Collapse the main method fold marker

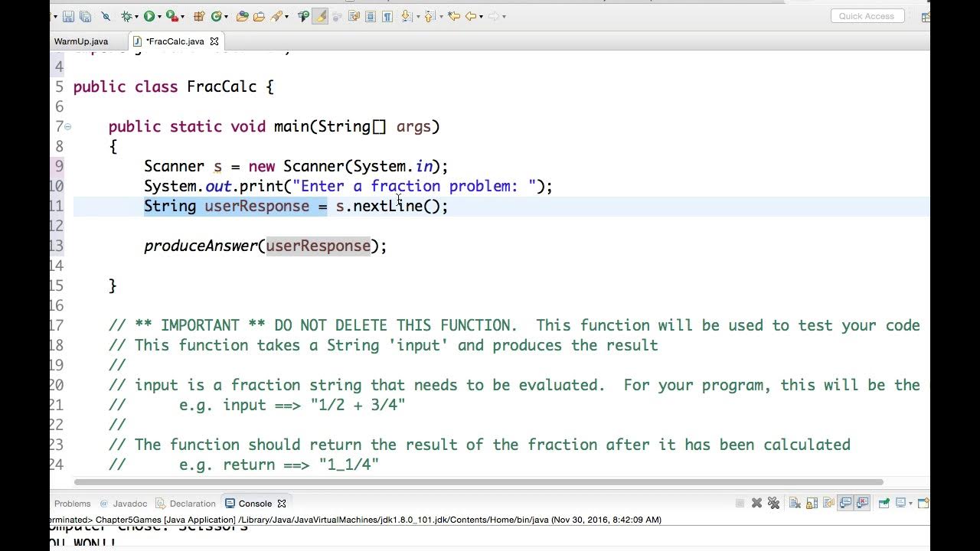click(x=67, y=126)
